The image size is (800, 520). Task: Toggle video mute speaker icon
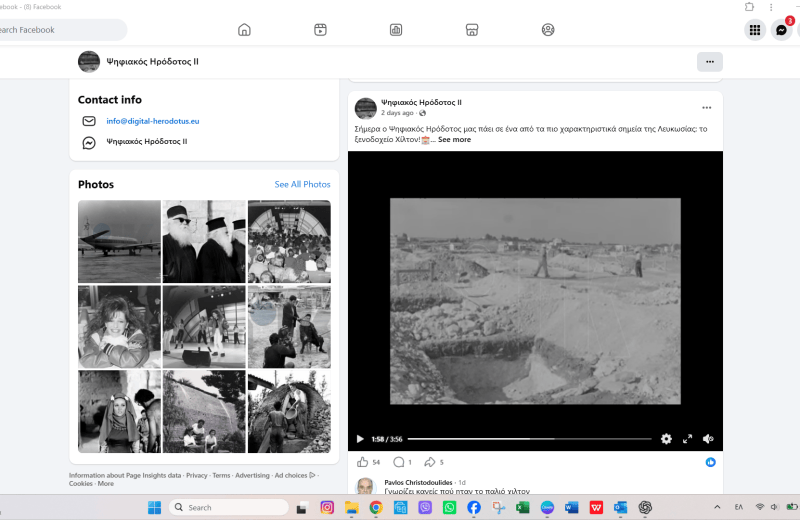click(x=708, y=439)
